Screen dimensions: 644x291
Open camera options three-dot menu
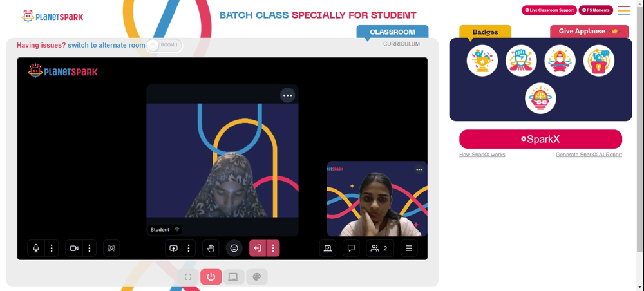89,249
